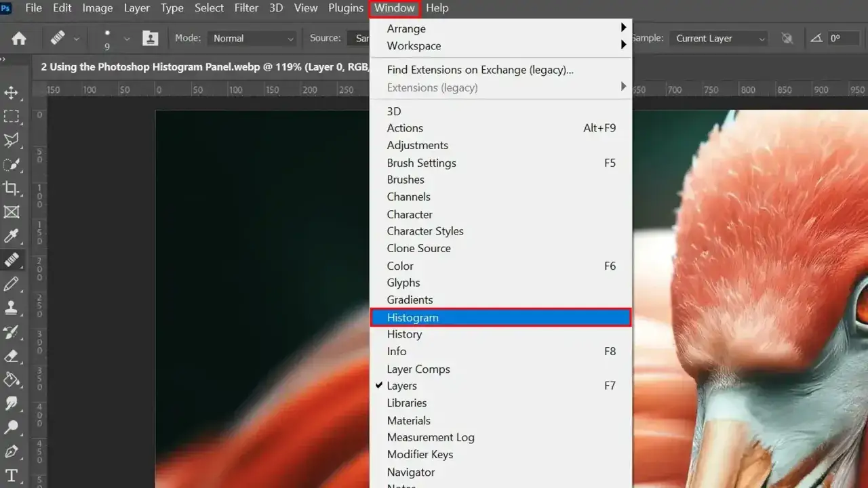Toggle the Clone Source panel icon
The width and height of the screenshot is (868, 488).
(x=151, y=39)
